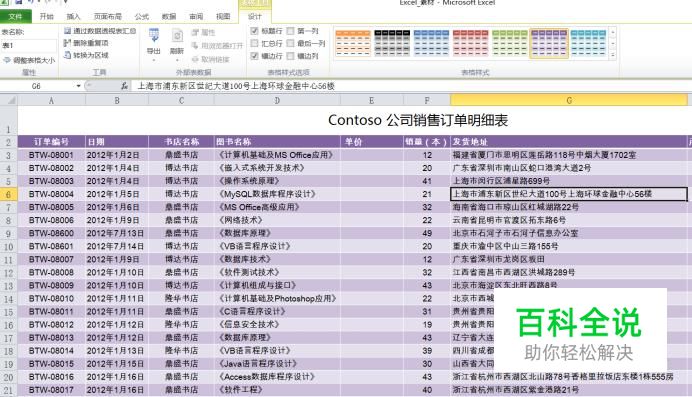Enable the Banded Columns (镶边列) checkbox
Viewport: 692px width, 397px height.
[290, 56]
